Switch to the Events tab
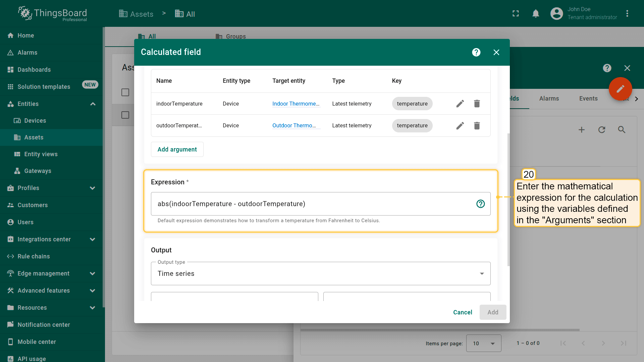Image resolution: width=644 pixels, height=362 pixels. point(588,99)
